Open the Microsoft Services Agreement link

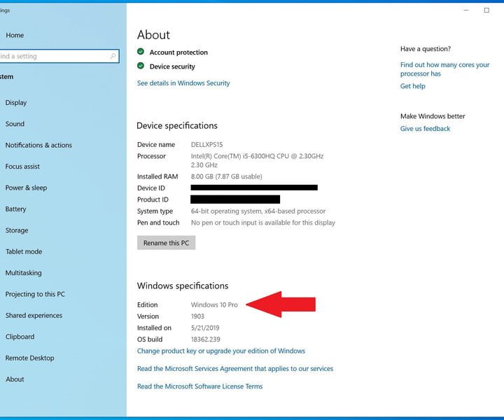coord(235,369)
